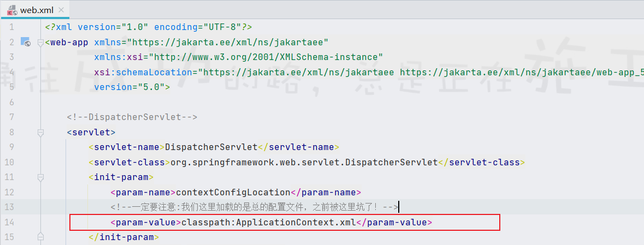This screenshot has height=245, width=644.
Task: Click the closing param-value tag
Action: click(x=394, y=223)
